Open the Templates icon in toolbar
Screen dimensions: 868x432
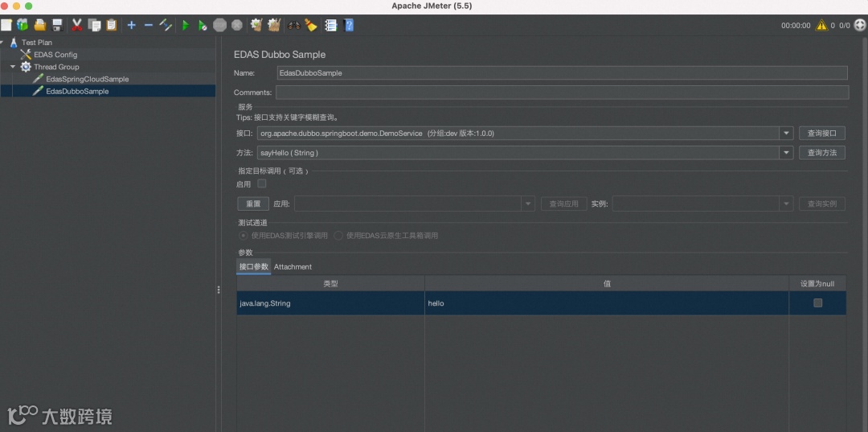(x=23, y=25)
